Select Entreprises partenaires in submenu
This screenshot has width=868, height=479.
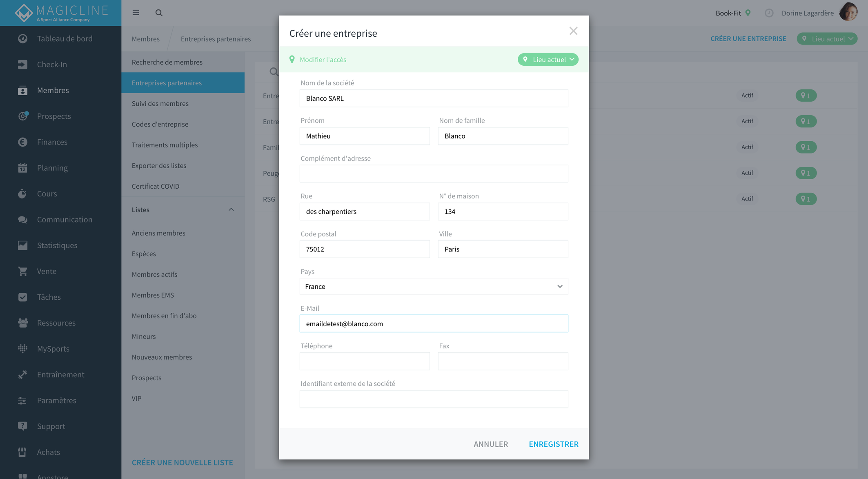click(183, 83)
